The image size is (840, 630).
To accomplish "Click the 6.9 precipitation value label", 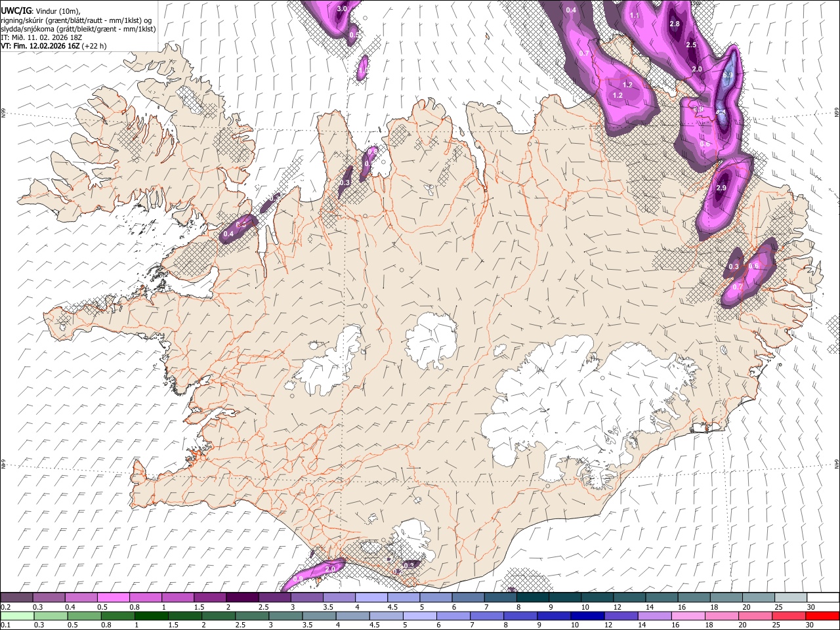I will [727, 75].
